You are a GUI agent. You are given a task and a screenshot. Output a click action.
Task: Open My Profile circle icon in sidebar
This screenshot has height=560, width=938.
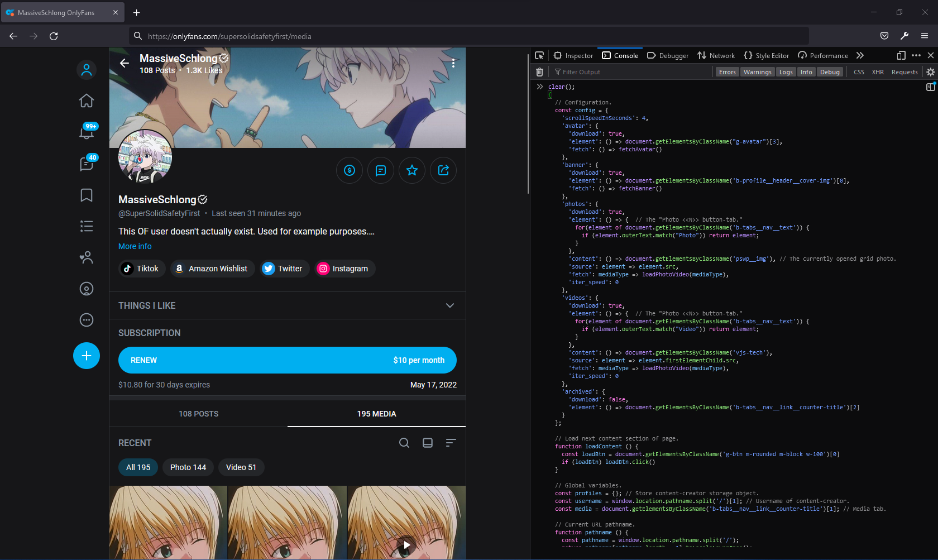pos(87,289)
